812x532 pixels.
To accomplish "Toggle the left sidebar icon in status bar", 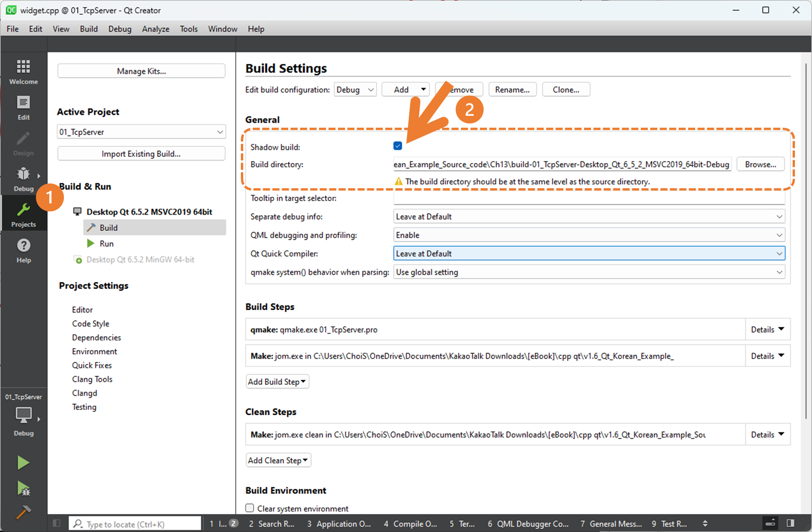I will pyautogui.click(x=57, y=523).
